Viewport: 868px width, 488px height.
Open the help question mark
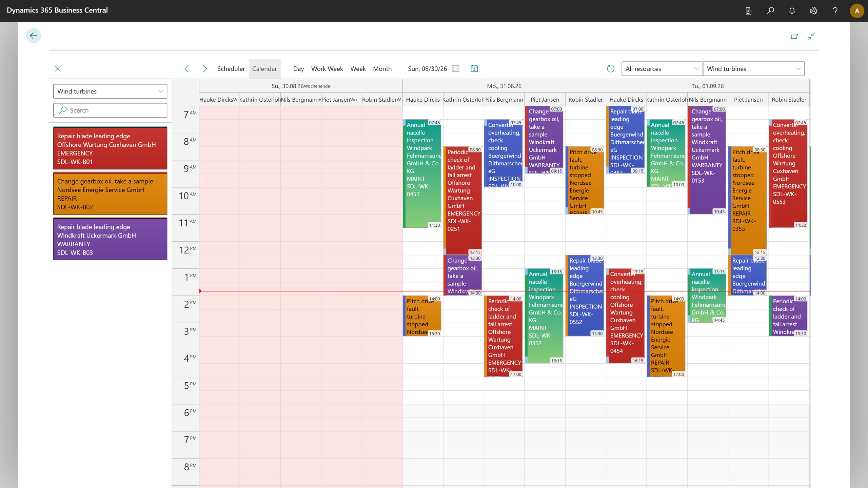pyautogui.click(x=835, y=11)
